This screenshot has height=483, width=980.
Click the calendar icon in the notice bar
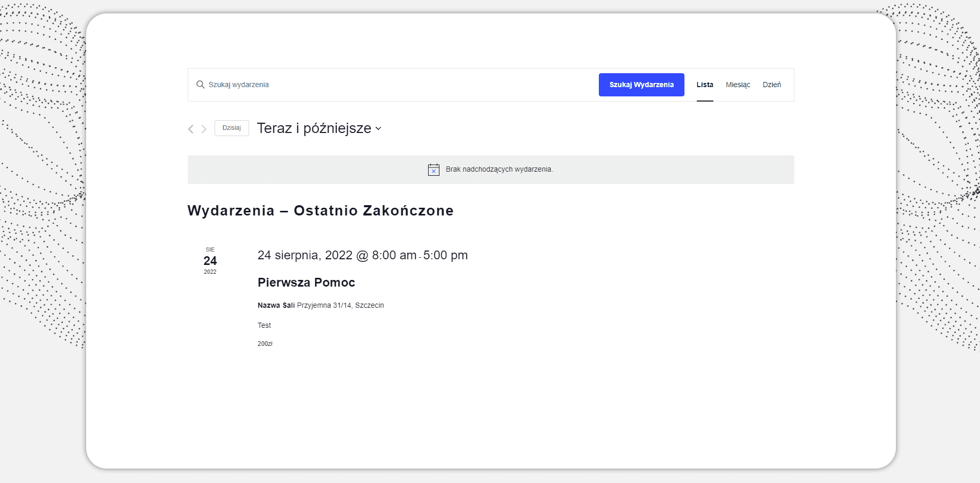click(x=434, y=170)
